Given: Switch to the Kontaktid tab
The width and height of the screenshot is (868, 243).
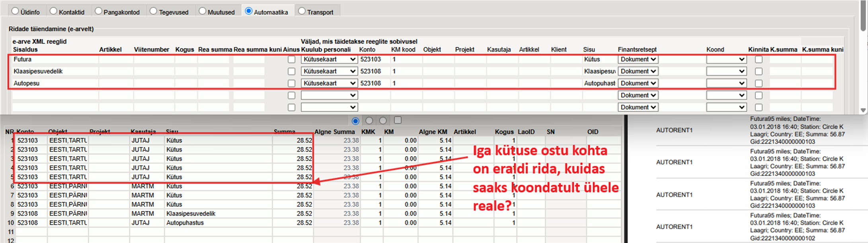Looking at the screenshot, I should [x=54, y=11].
